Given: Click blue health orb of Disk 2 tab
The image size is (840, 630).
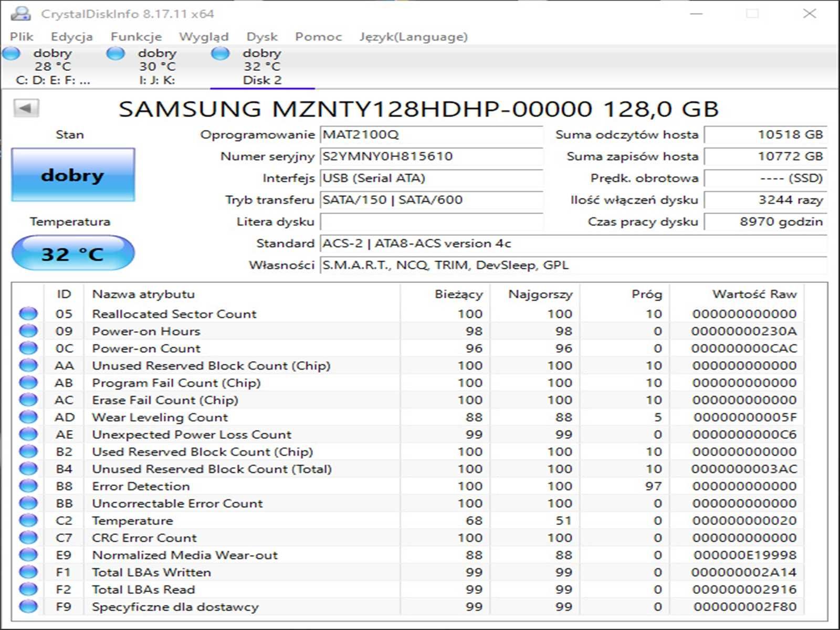Looking at the screenshot, I should pyautogui.click(x=220, y=53).
